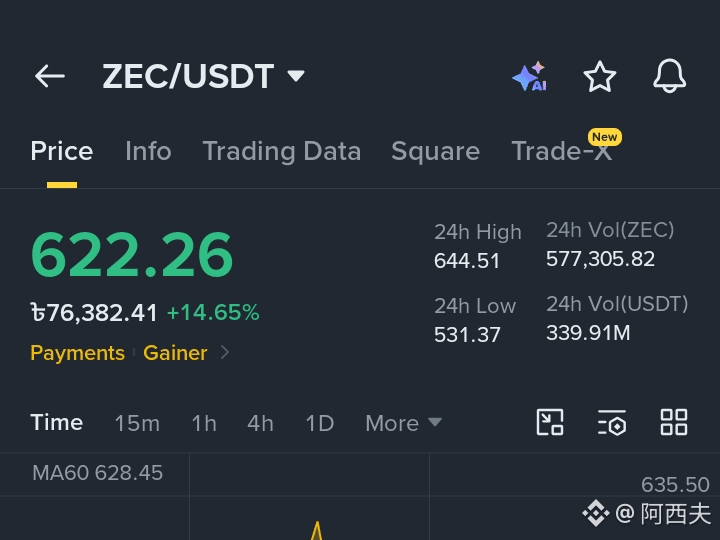Open the picture-in-picture chart icon
Viewport: 720px width, 540px height.
click(x=550, y=422)
